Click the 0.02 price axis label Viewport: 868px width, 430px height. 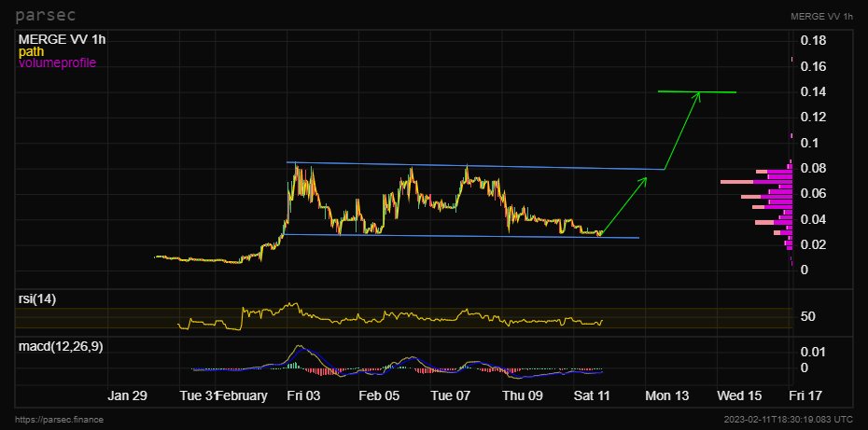pyautogui.click(x=813, y=244)
